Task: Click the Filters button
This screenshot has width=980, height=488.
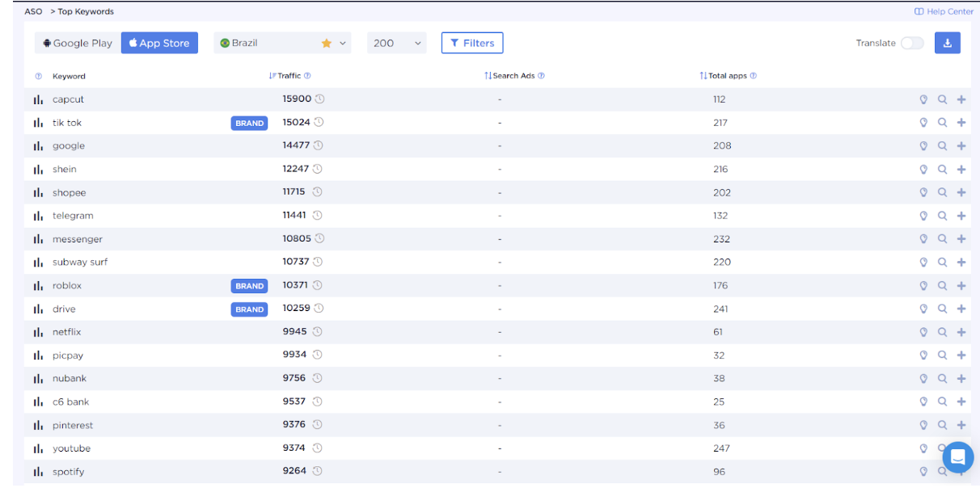Action: (x=472, y=43)
